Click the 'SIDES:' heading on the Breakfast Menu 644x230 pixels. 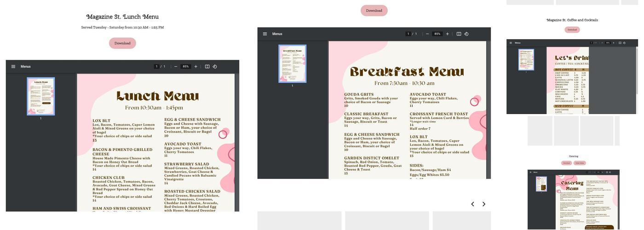[417, 165]
